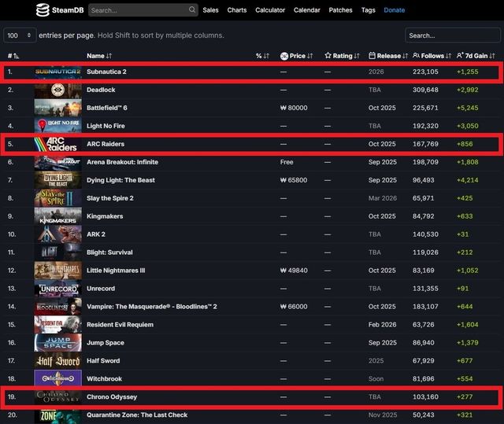
Task: Sort by the percent discount column
Action: pos(261,56)
